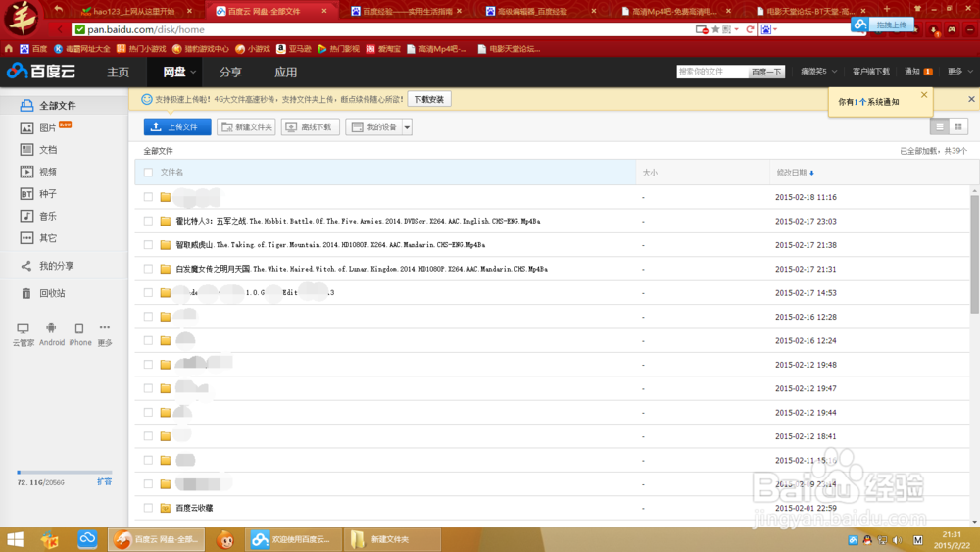Viewport: 980px width, 552px height.
Task: Go to 主页 in top navigation
Action: click(x=119, y=72)
